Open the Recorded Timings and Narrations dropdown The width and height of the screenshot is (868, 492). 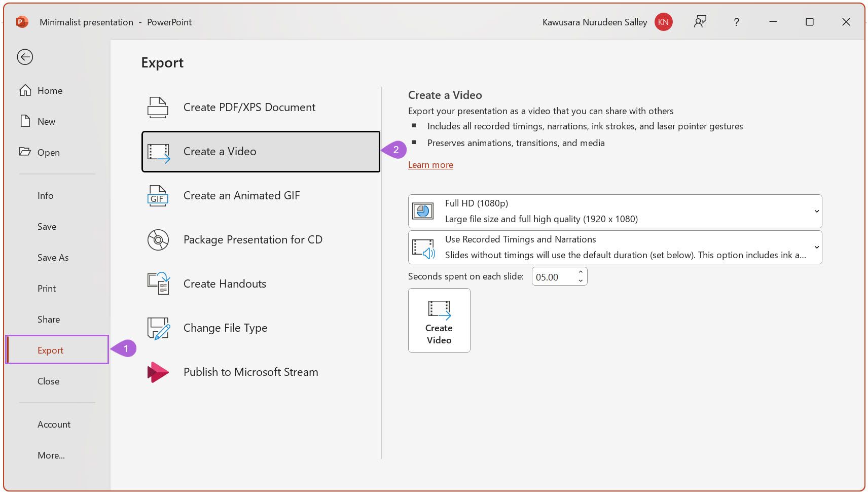(816, 248)
